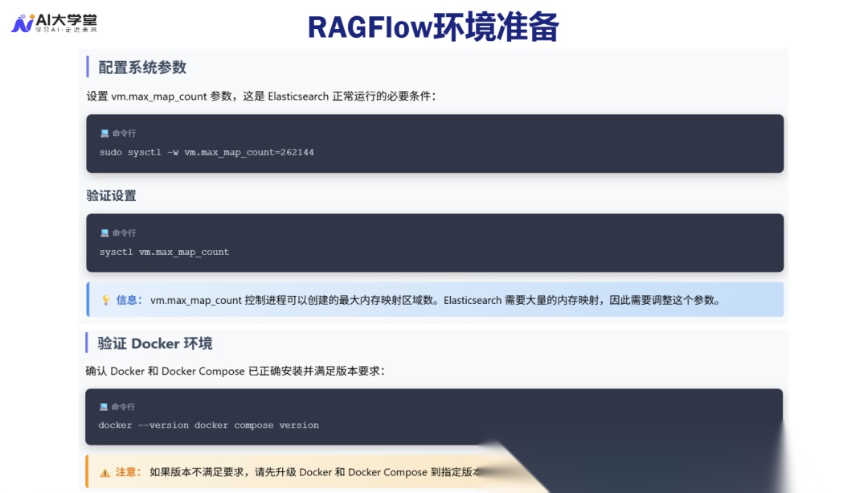Image resolution: width=868 pixels, height=493 pixels.
Task: Click terminal icon in the docker version code block
Action: [x=103, y=407]
